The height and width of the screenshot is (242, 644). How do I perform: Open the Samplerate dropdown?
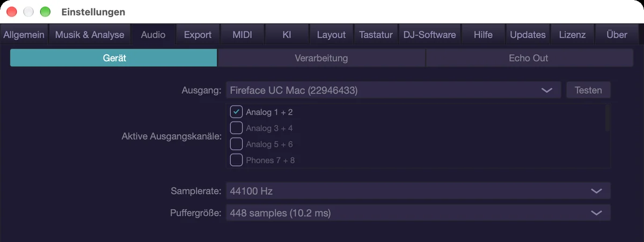(x=418, y=190)
